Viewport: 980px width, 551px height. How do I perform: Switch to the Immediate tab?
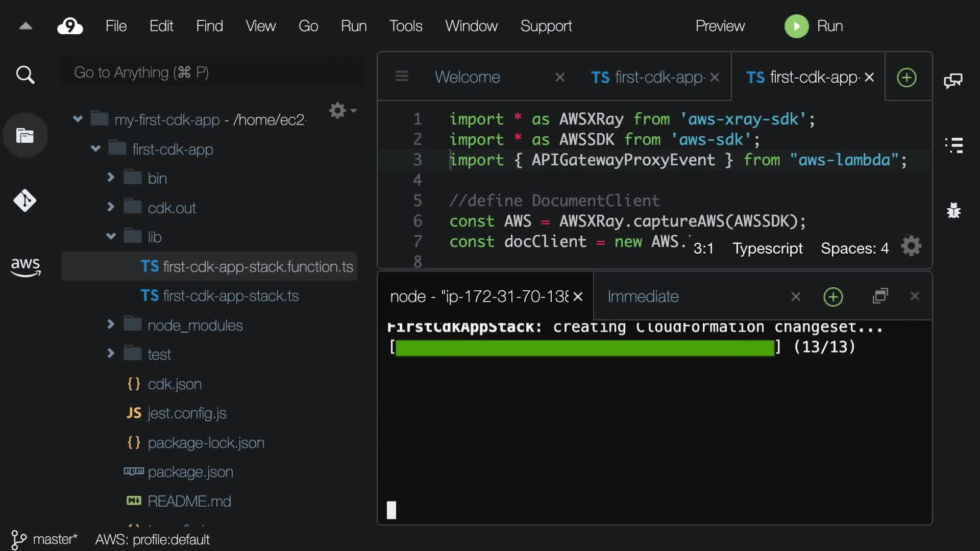pos(643,296)
